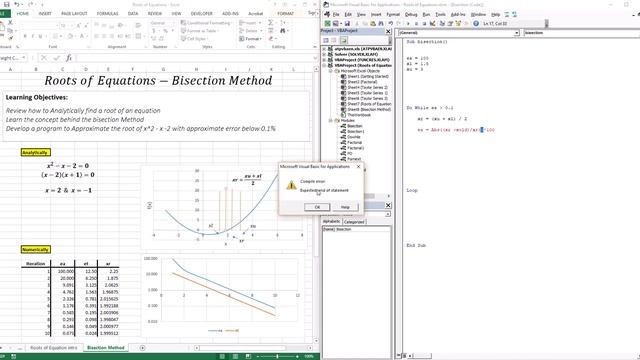Viewport: 640px width, 360px height.
Task: Open the Insert menu in VBA editor
Action: point(376,14)
